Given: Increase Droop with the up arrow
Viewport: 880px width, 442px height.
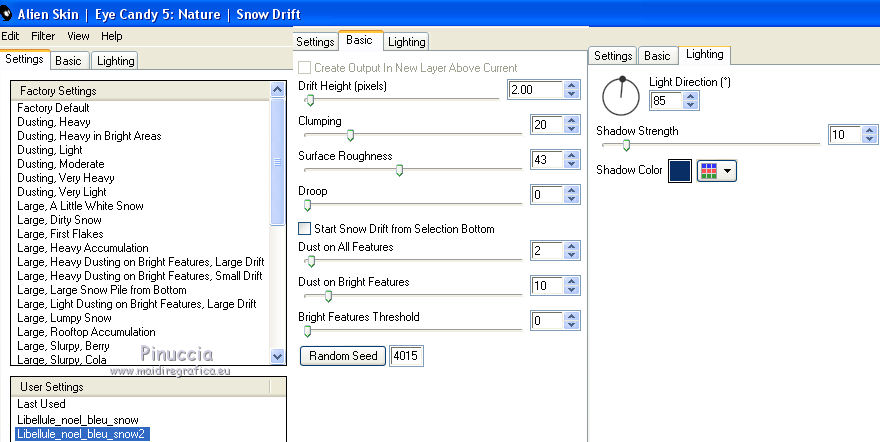Looking at the screenshot, I should 571,190.
